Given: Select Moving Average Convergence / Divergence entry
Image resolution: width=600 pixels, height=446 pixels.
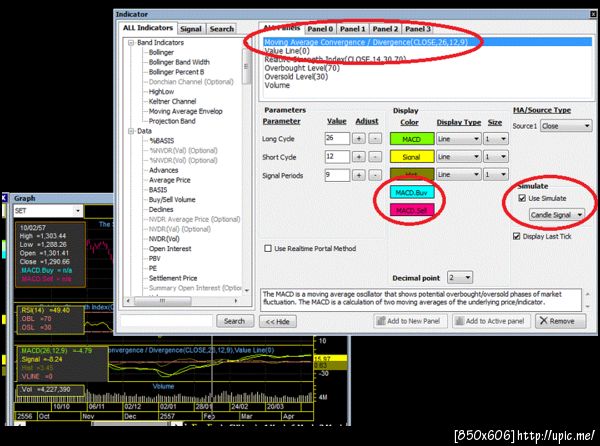Looking at the screenshot, I should [427, 42].
